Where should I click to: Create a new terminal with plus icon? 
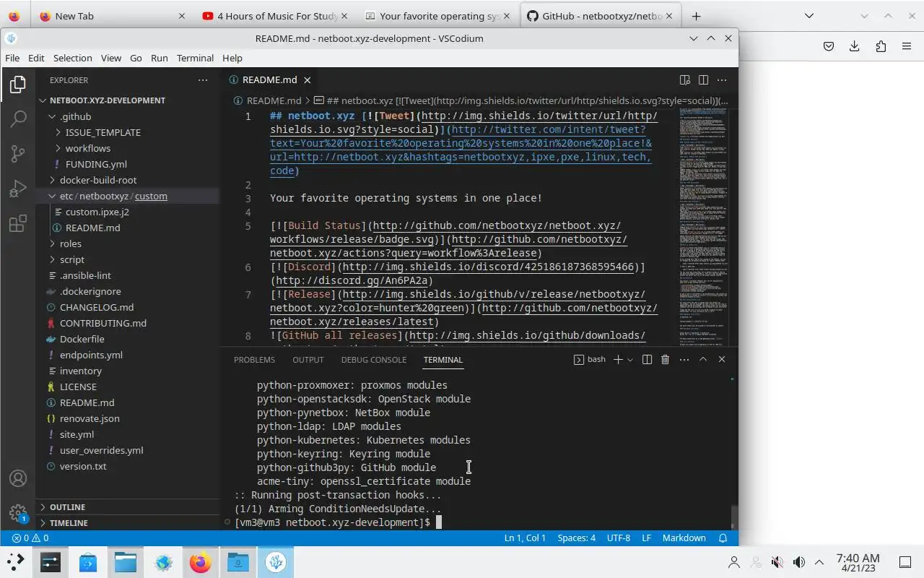point(618,359)
